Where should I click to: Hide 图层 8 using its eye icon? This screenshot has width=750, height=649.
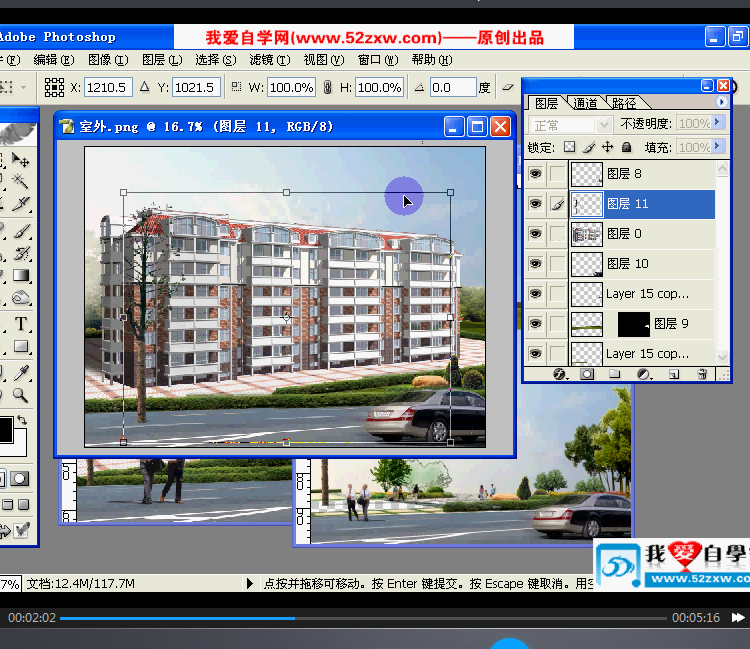(536, 174)
